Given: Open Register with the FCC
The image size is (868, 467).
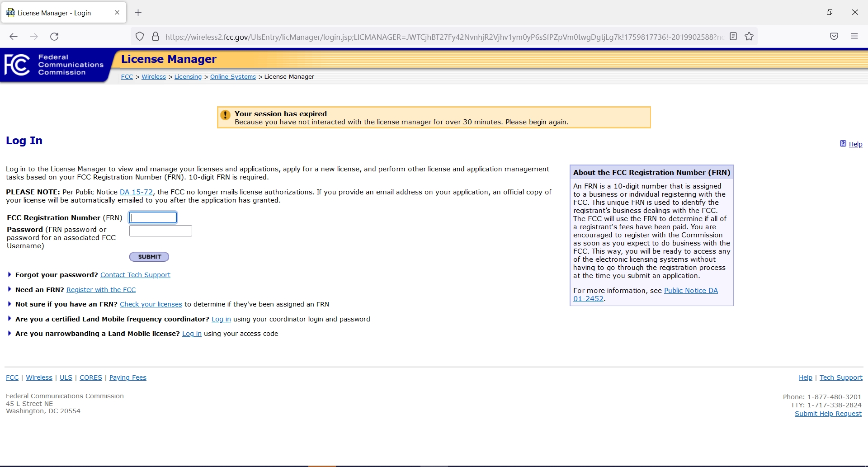Looking at the screenshot, I should pyautogui.click(x=101, y=290).
